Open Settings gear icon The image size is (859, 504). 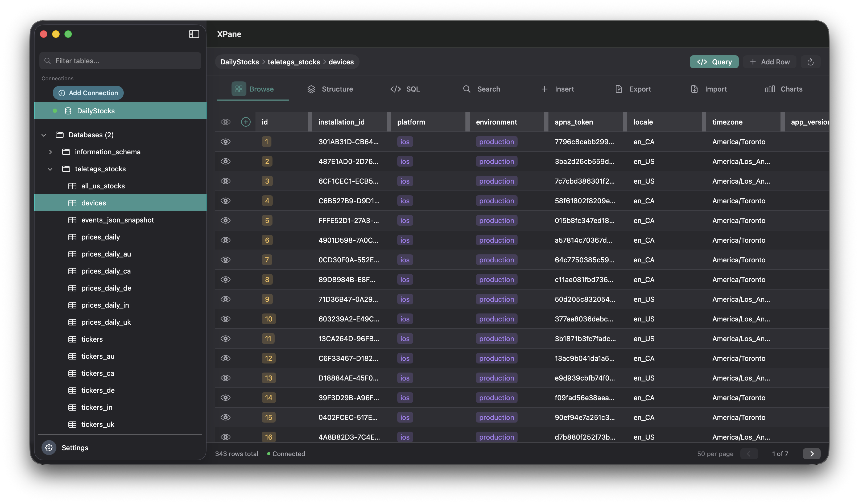49,447
